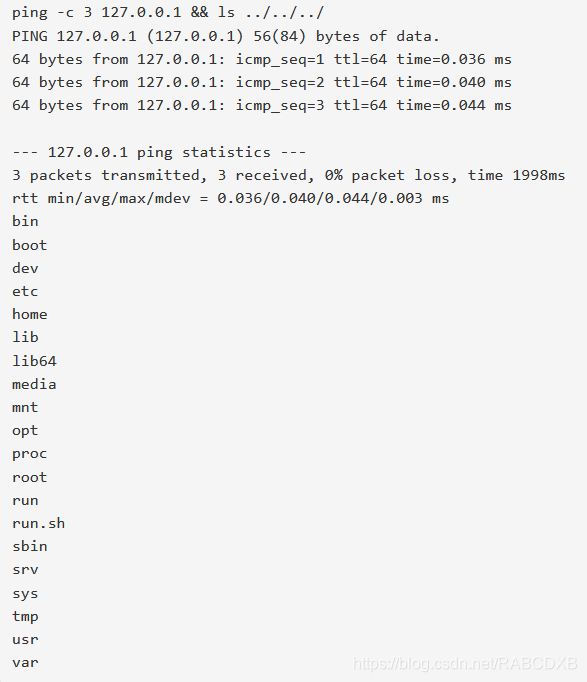Image resolution: width=587 pixels, height=682 pixels.
Task: Click the etc directory entry
Action: click(x=25, y=291)
